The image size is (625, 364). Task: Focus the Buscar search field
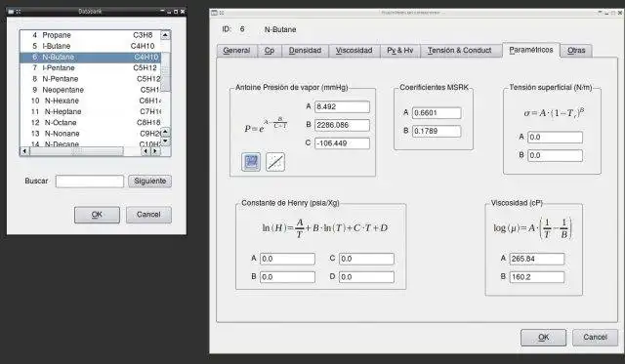90,182
